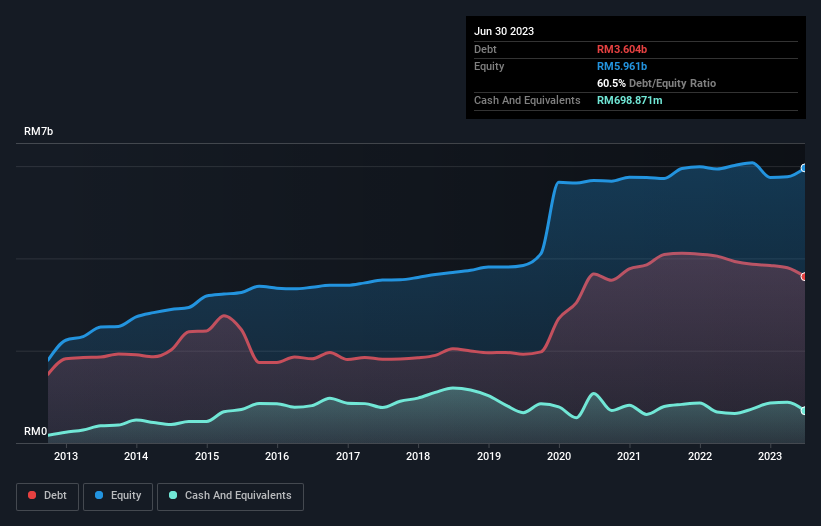Click the 2017 x-axis label
Viewport: 821px width, 526px height.
pyautogui.click(x=348, y=456)
